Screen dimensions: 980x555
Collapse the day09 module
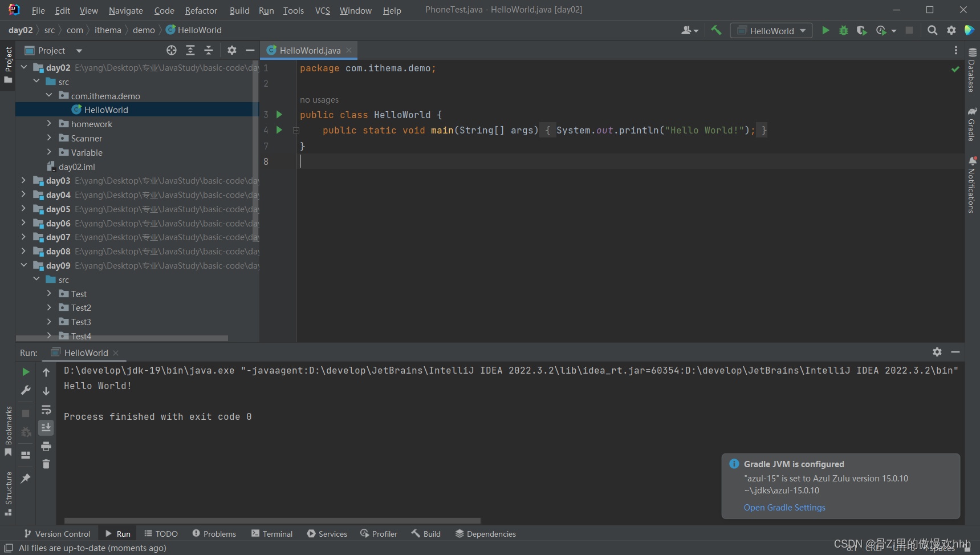click(x=24, y=265)
